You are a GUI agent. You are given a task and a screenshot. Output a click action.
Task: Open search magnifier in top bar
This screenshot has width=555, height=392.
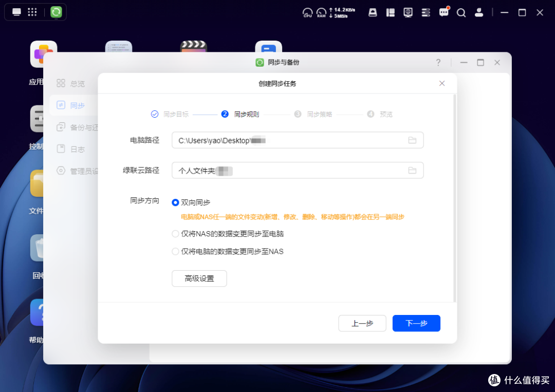pos(461,13)
